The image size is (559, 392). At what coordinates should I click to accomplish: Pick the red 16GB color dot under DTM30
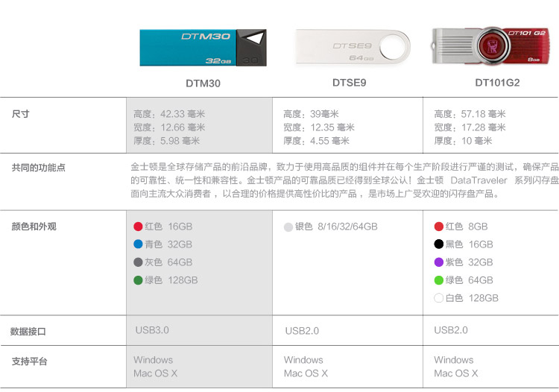tap(138, 227)
